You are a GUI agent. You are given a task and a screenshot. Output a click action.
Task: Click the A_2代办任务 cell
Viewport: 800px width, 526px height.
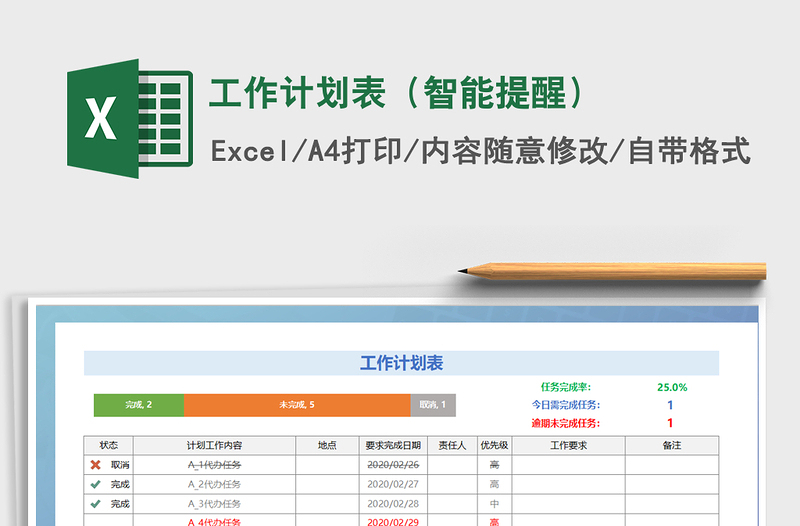(x=214, y=484)
